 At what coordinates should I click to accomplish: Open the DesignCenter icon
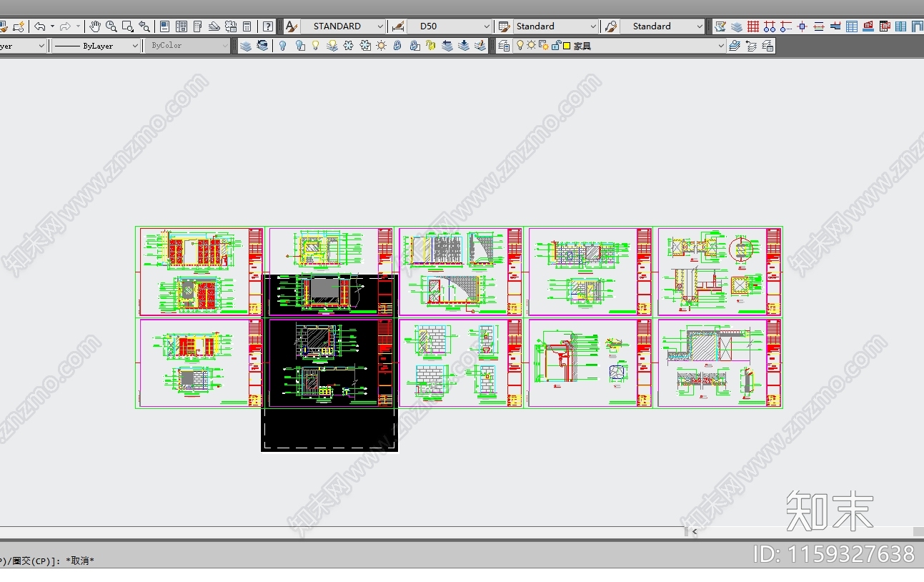click(x=182, y=26)
